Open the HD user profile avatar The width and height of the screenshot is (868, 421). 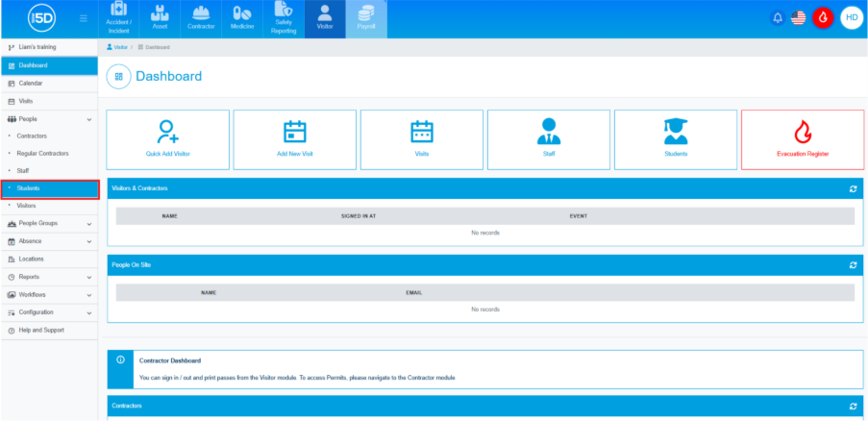coord(850,18)
